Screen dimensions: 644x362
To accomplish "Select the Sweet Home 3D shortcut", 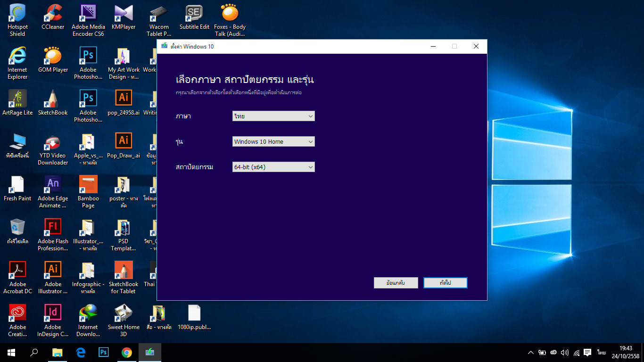I will [124, 321].
